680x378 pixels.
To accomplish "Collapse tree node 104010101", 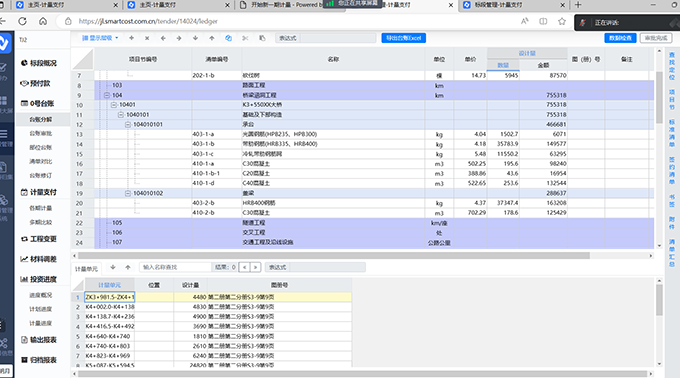I will click(128, 124).
